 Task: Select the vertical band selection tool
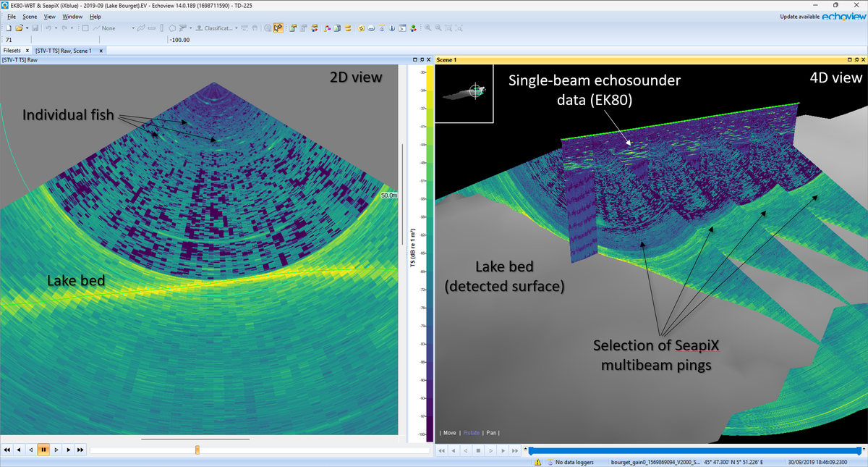pyautogui.click(x=162, y=28)
